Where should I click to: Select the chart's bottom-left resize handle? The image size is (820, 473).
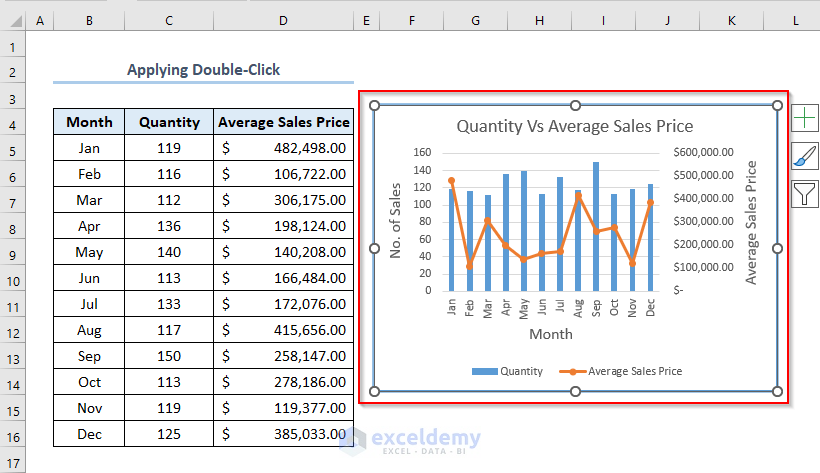click(x=374, y=391)
